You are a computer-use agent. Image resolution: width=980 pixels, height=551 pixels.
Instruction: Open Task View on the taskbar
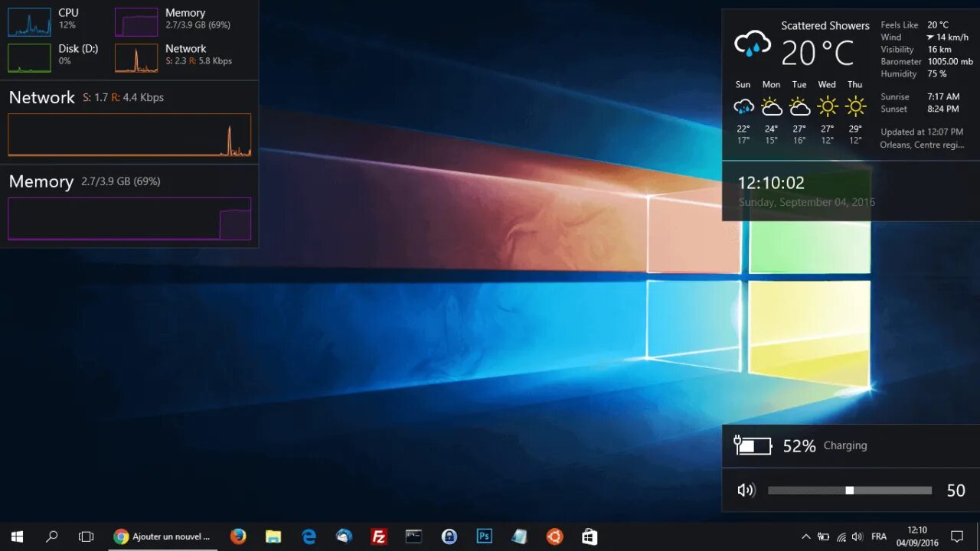click(x=86, y=536)
